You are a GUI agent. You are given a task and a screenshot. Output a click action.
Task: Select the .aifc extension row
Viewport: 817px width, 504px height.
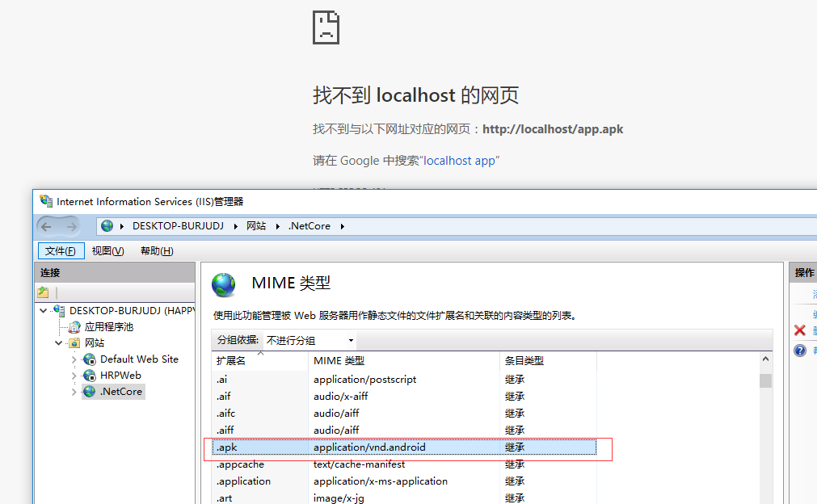(404, 414)
